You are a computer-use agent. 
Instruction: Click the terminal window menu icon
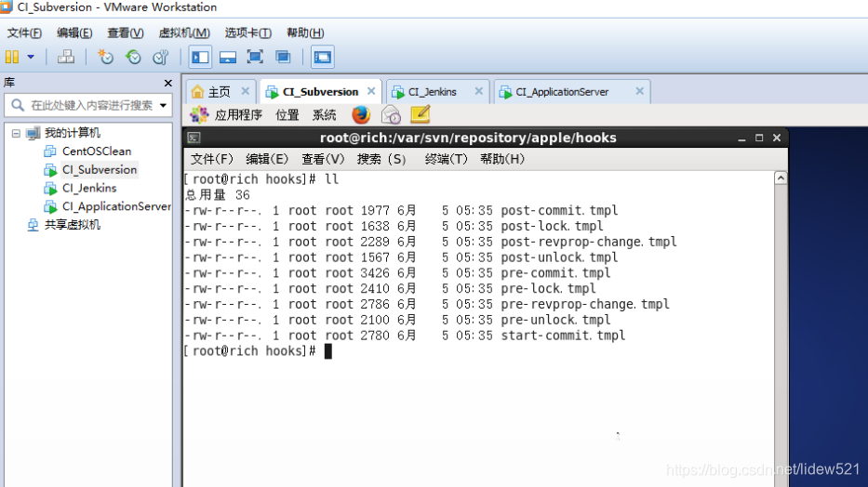point(194,138)
